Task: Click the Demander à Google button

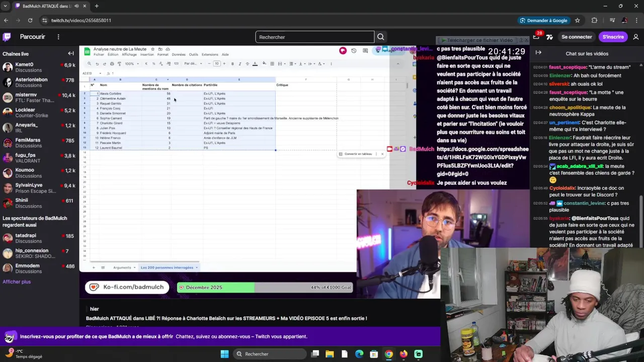Action: click(543, 20)
